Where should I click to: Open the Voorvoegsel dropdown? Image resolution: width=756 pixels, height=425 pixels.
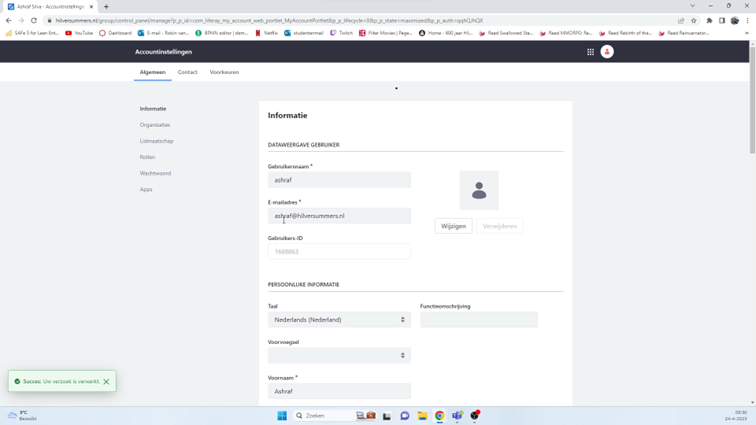pos(339,355)
